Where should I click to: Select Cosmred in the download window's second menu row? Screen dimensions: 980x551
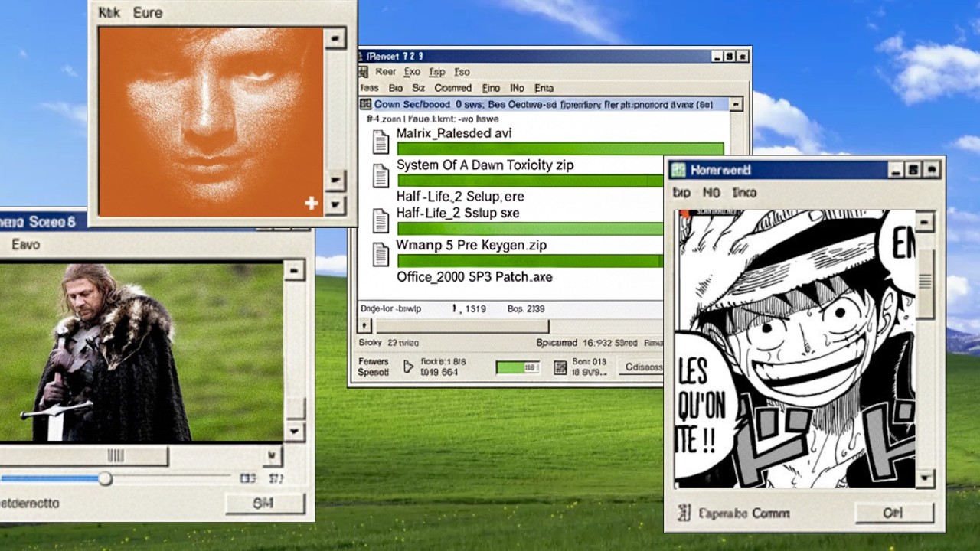coord(452,88)
